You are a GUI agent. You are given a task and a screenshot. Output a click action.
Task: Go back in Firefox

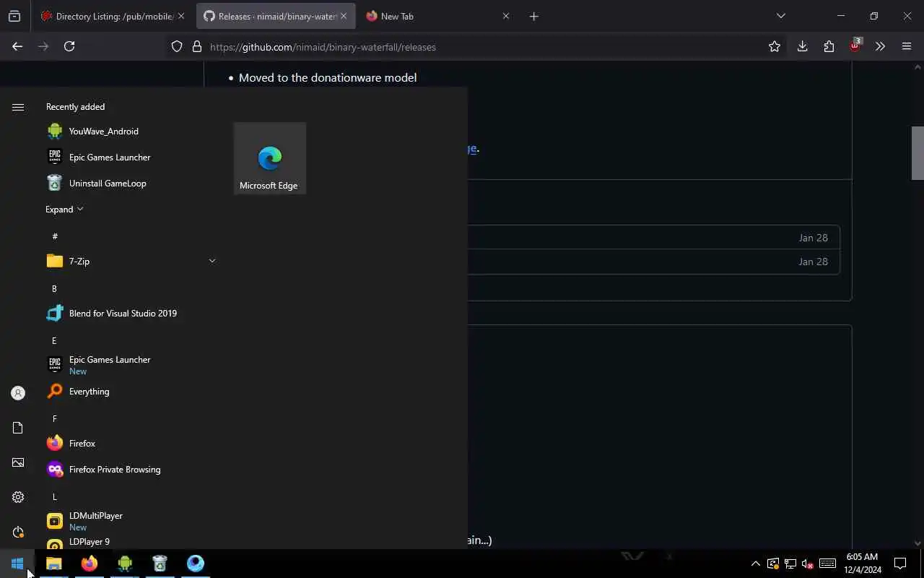coord(17,46)
